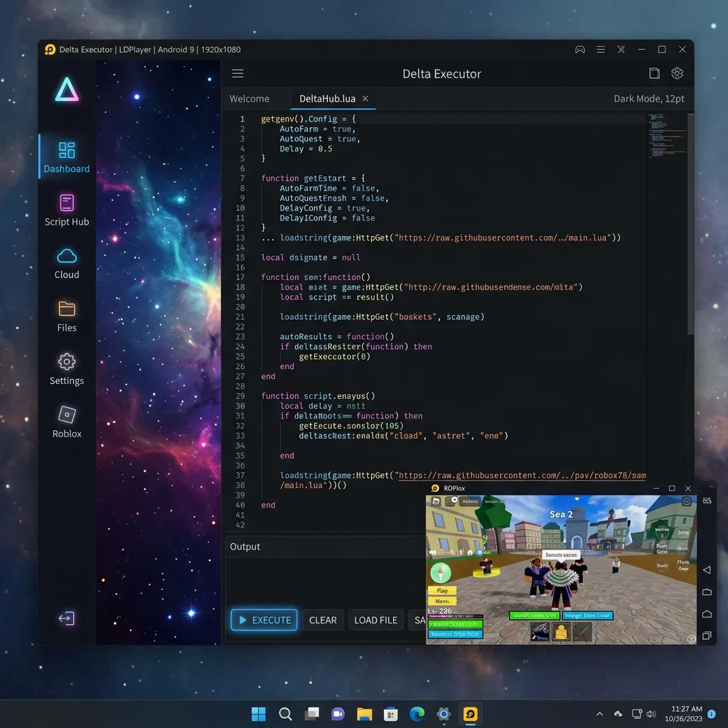Click the CLEAR button

tap(323, 620)
